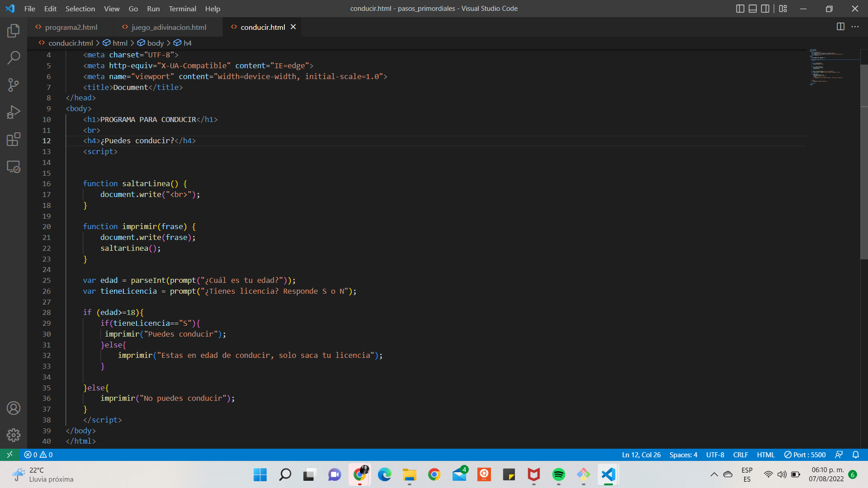The width and height of the screenshot is (868, 488).
Task: Open the Go menu
Action: coord(133,9)
